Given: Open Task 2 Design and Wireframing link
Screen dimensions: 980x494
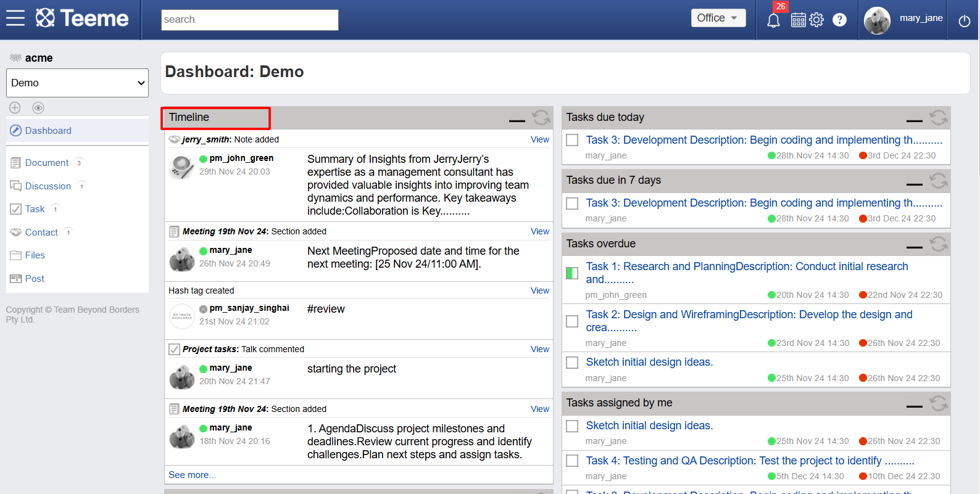Looking at the screenshot, I should pos(749,321).
